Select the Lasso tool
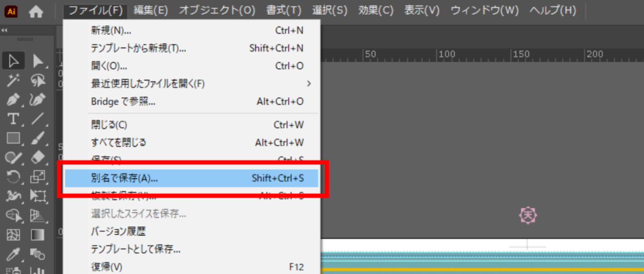This screenshot has width=644, height=274. pyautogui.click(x=38, y=80)
